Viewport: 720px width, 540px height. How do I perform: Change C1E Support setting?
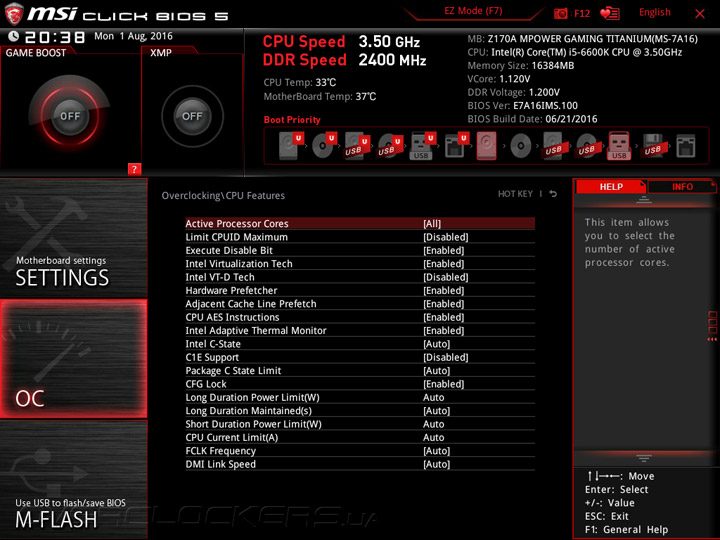pos(360,357)
